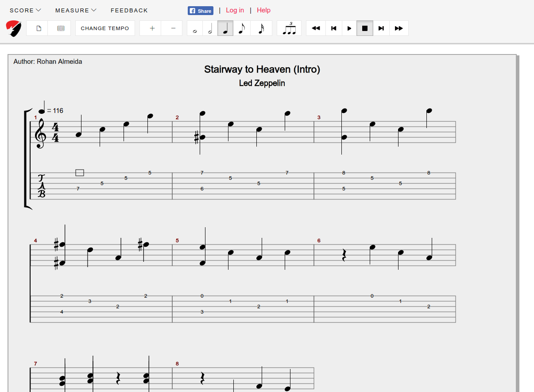Click the title Stairway to Heaven (Intro)

(x=262, y=70)
